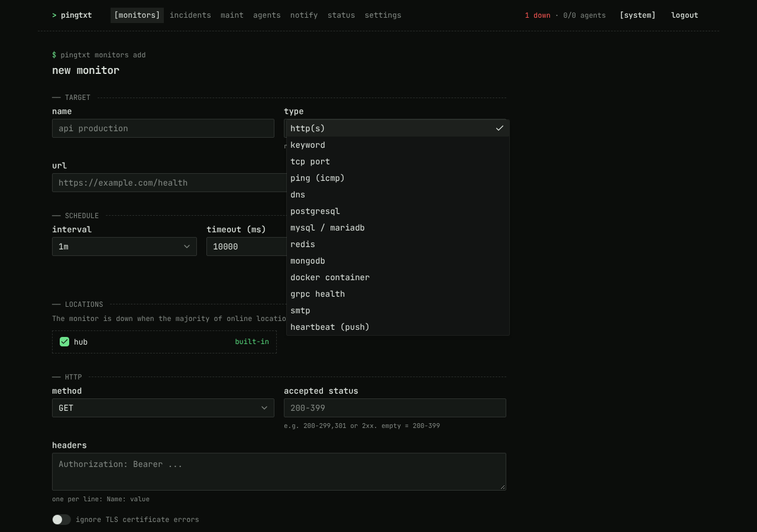757x532 pixels.
Task: Click the [system] user link
Action: pos(638,15)
